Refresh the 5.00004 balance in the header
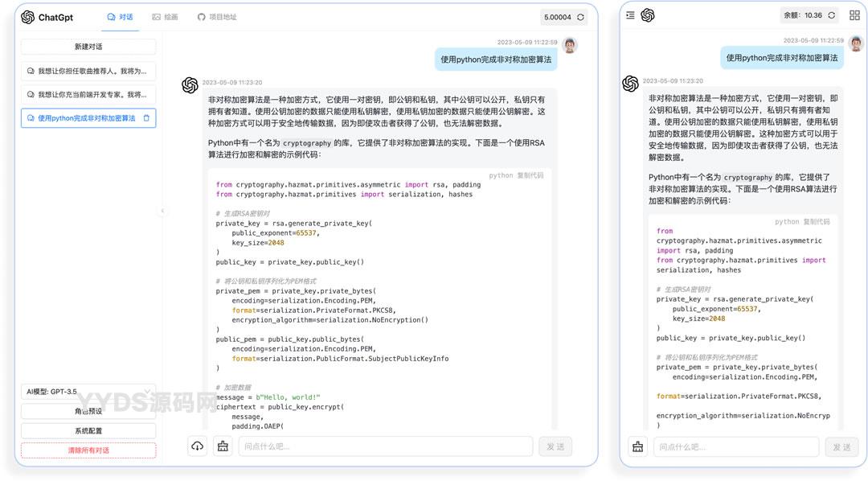 point(580,17)
